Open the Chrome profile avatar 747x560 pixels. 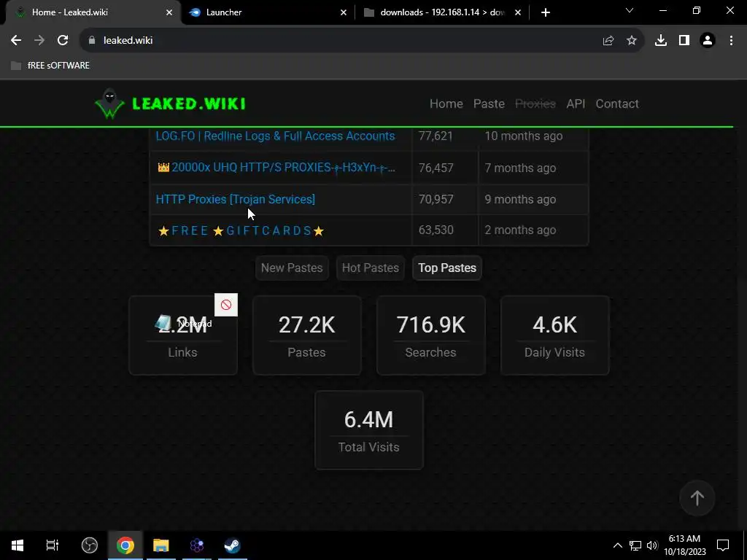708,41
